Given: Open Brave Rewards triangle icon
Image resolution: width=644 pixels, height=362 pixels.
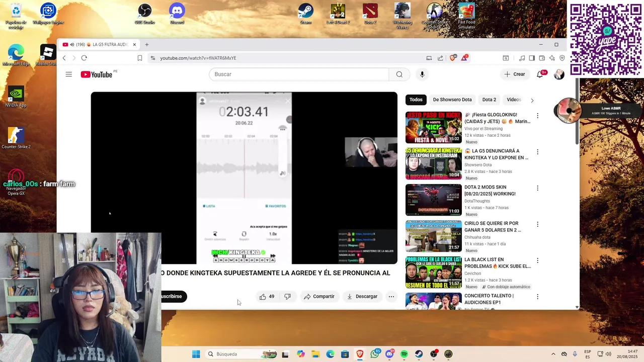Looking at the screenshot, I should pyautogui.click(x=464, y=58).
